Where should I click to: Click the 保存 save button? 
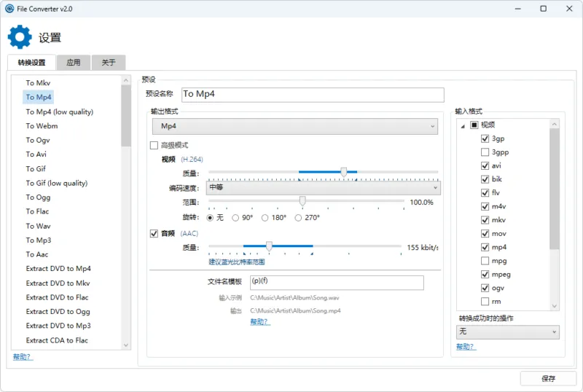point(549,379)
